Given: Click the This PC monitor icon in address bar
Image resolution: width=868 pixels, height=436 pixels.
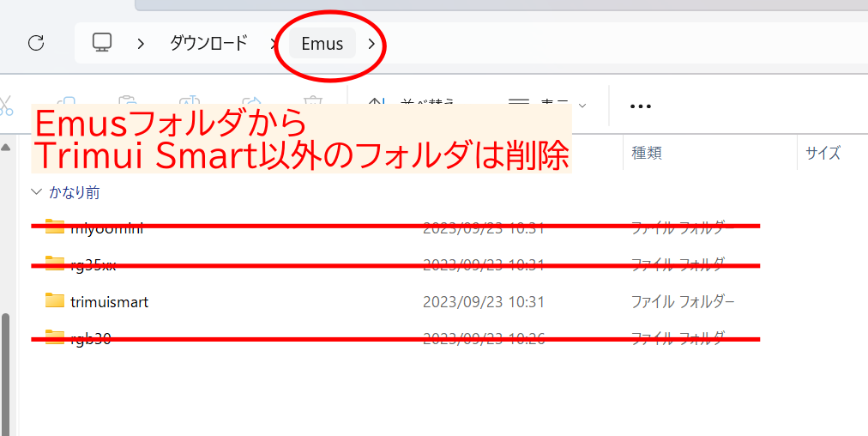Looking at the screenshot, I should 102,43.
